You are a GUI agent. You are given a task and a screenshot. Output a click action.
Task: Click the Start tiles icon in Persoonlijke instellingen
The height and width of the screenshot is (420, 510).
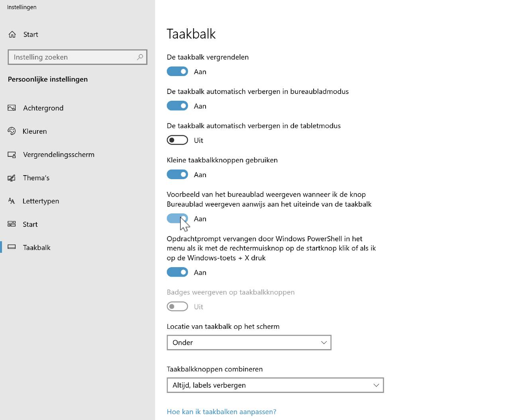pyautogui.click(x=12, y=224)
